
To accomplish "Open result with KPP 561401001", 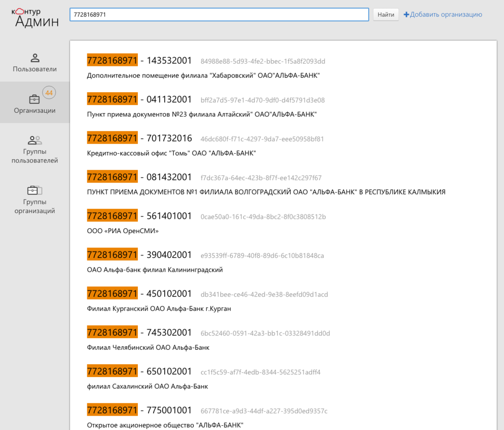I will 169,216.
